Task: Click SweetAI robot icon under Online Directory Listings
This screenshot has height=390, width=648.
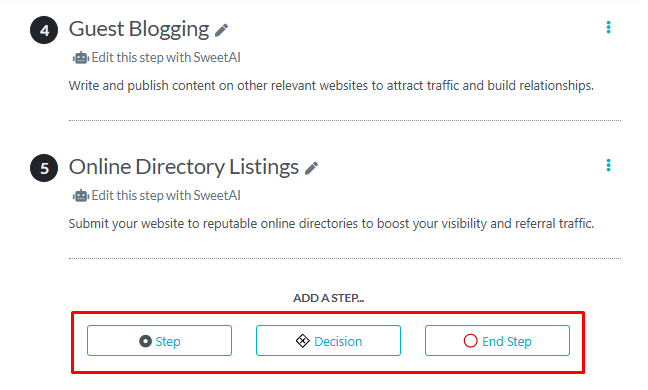Action: (x=81, y=196)
